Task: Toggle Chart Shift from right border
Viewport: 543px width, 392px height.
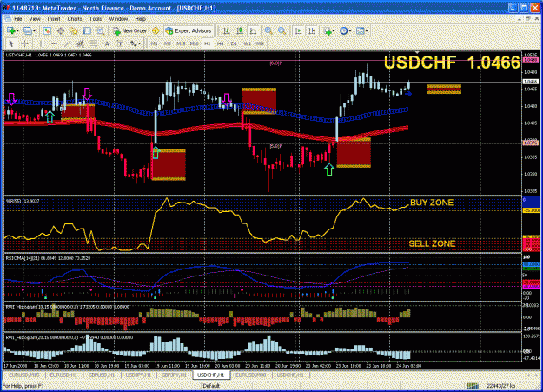Action: click(x=312, y=30)
